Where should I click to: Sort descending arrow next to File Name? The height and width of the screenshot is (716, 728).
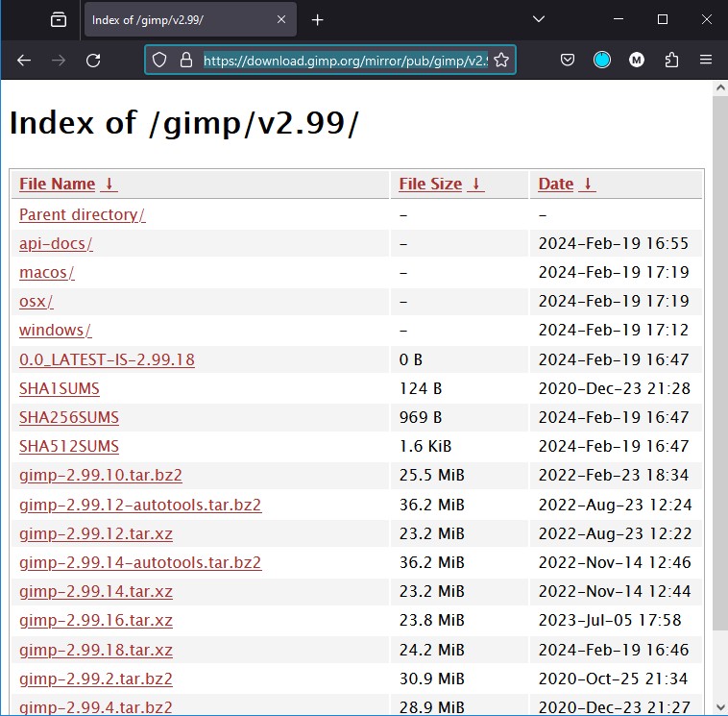(x=109, y=184)
